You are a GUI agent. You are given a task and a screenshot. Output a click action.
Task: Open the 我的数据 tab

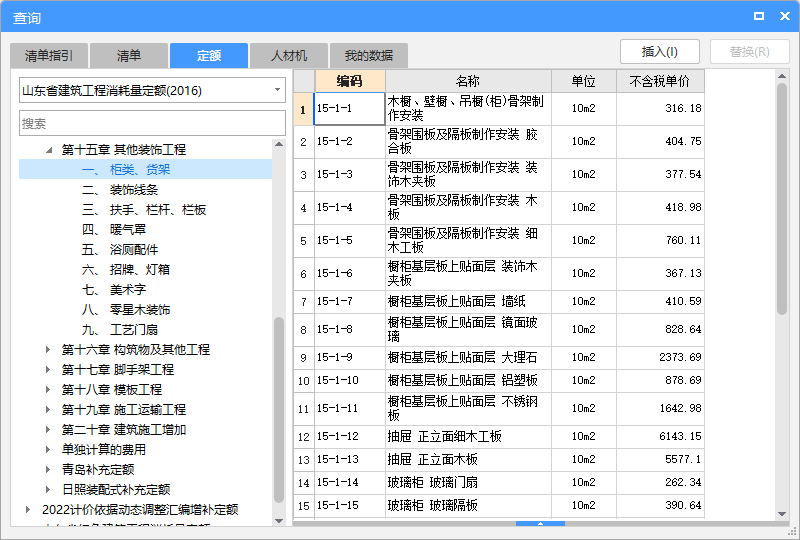click(368, 56)
